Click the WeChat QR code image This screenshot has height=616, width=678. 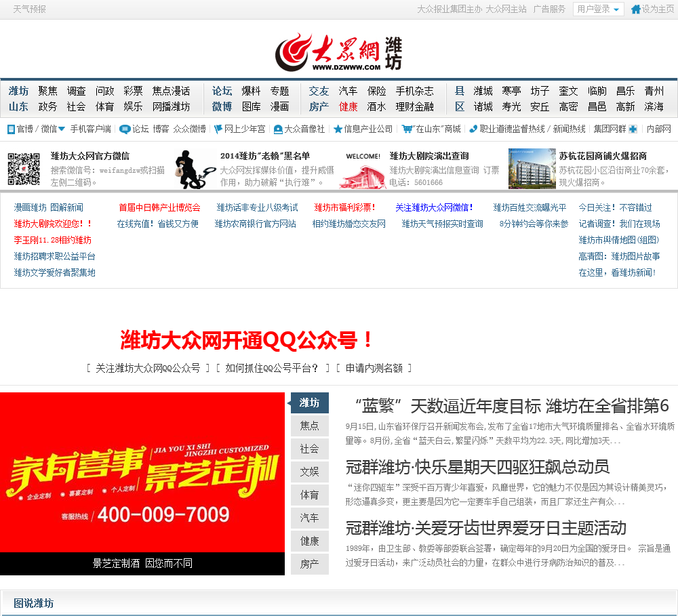pos(24,169)
